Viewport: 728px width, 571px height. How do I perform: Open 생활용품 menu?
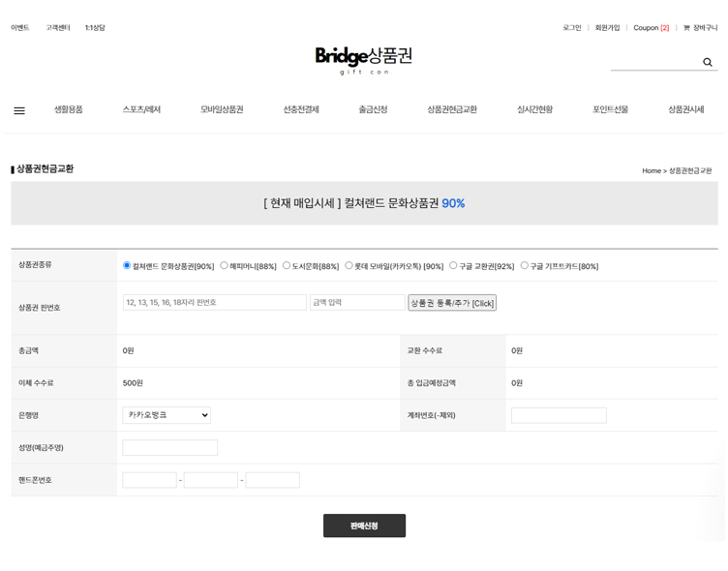(x=68, y=109)
